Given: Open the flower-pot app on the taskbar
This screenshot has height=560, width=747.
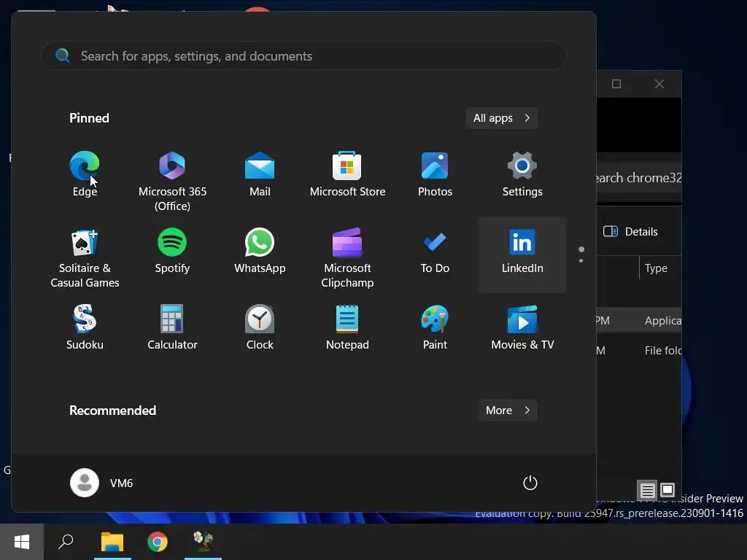Looking at the screenshot, I should point(203,542).
